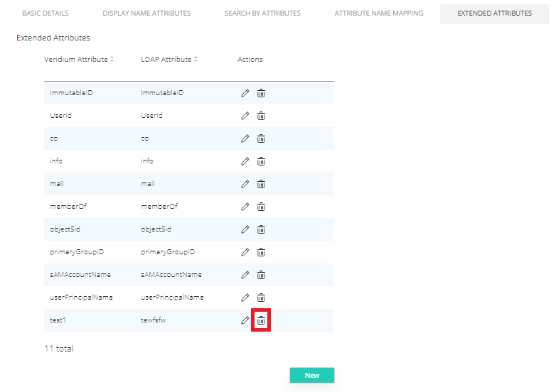The height and width of the screenshot is (392, 551).
Task: Sort by Veridium Attribute column
Action: point(78,60)
